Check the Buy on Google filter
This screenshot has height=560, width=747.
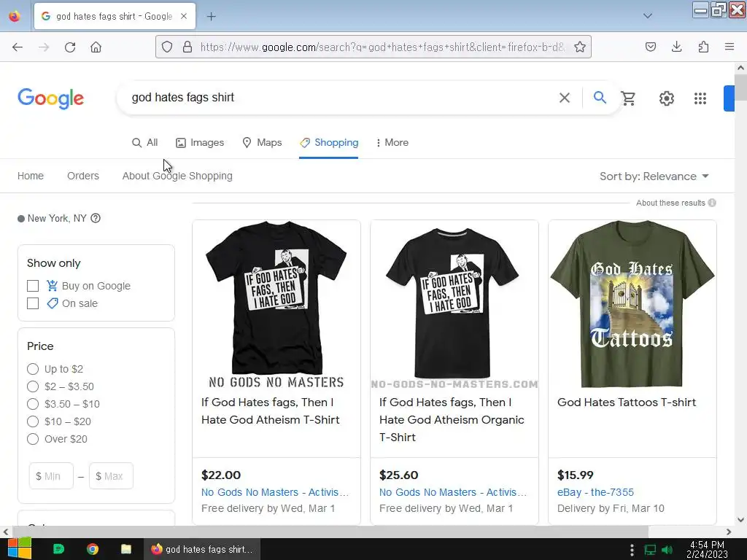point(33,286)
